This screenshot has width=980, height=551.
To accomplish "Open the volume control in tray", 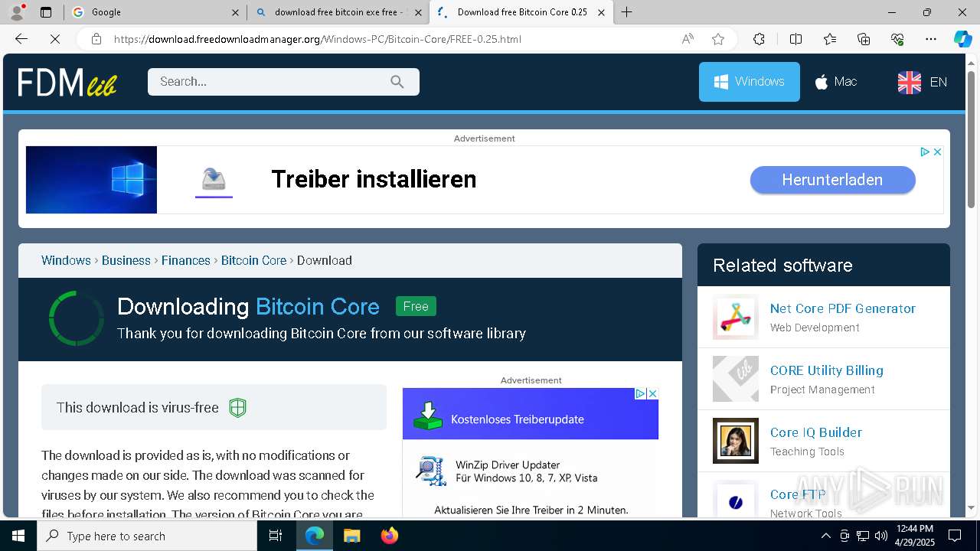I will coord(881,536).
